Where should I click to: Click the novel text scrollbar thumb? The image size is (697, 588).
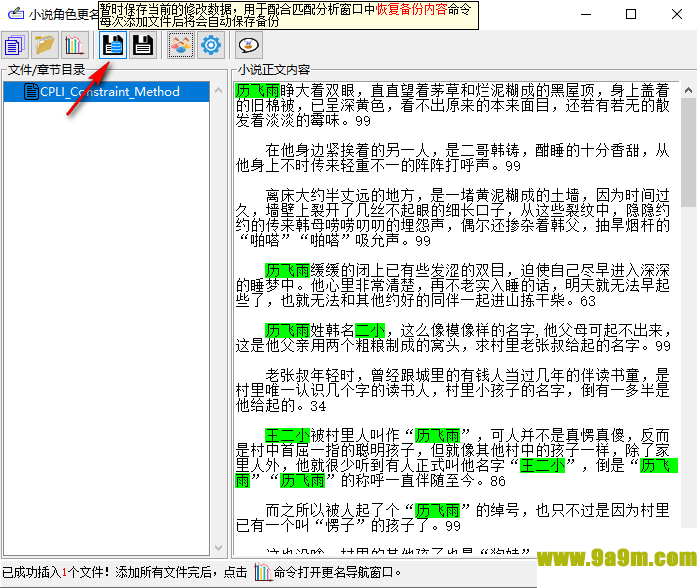689,152
